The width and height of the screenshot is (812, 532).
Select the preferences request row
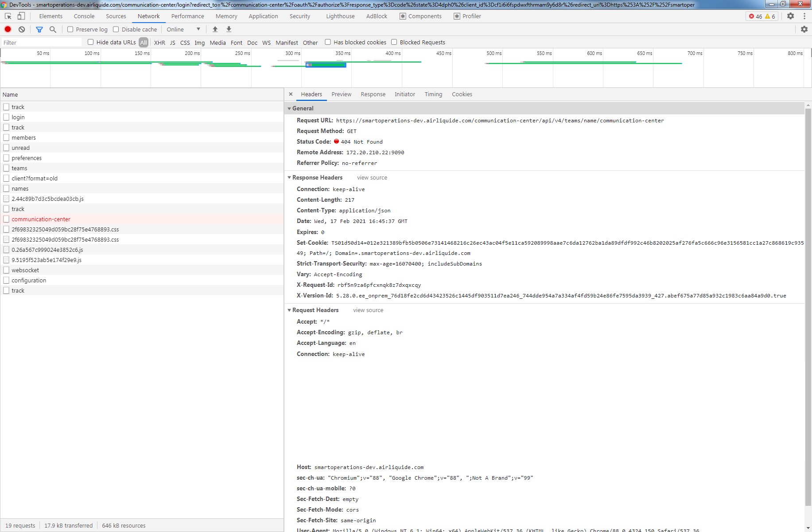(142, 158)
